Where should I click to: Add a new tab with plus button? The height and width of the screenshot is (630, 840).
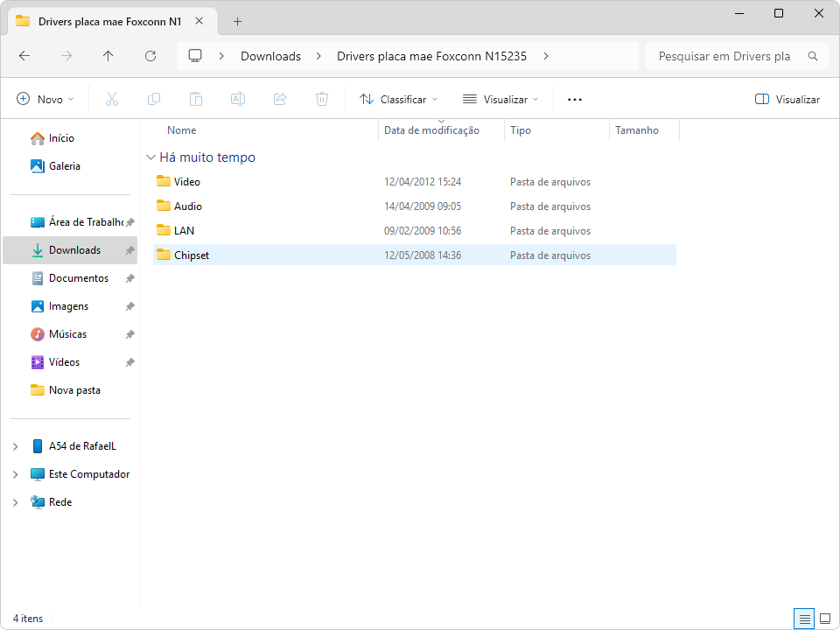click(x=237, y=21)
